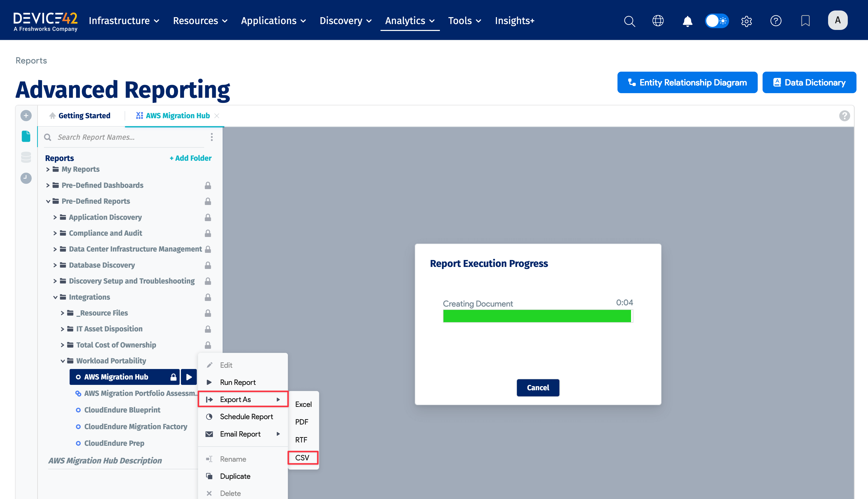This screenshot has width=868, height=499.
Task: Open the Data Dictionary
Action: [x=809, y=82]
